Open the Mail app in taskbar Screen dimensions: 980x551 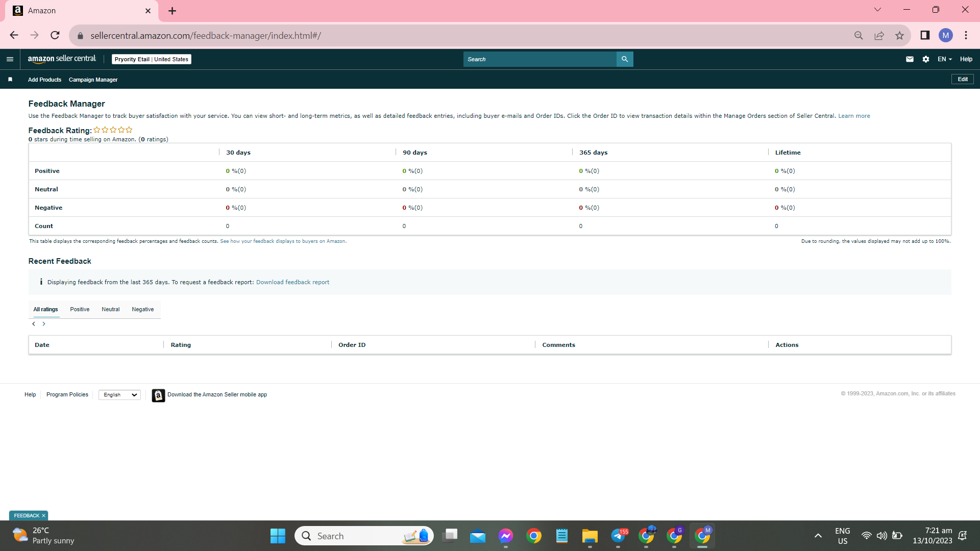point(478,536)
